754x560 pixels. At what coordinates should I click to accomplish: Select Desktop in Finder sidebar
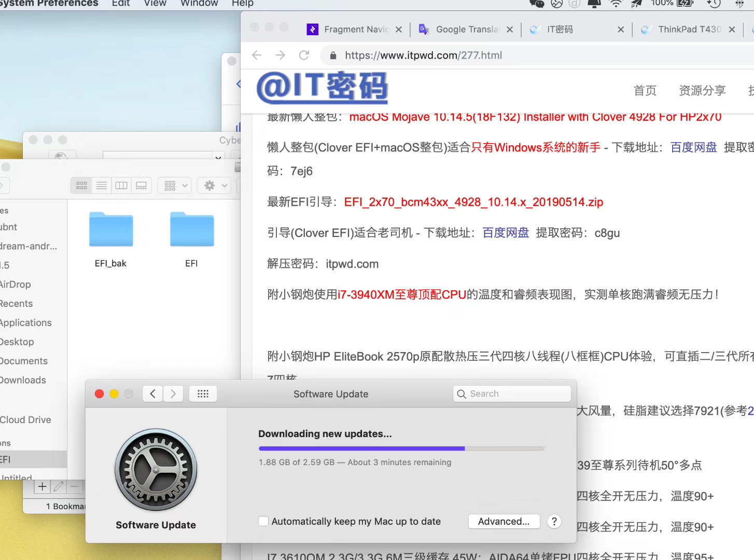(x=17, y=342)
